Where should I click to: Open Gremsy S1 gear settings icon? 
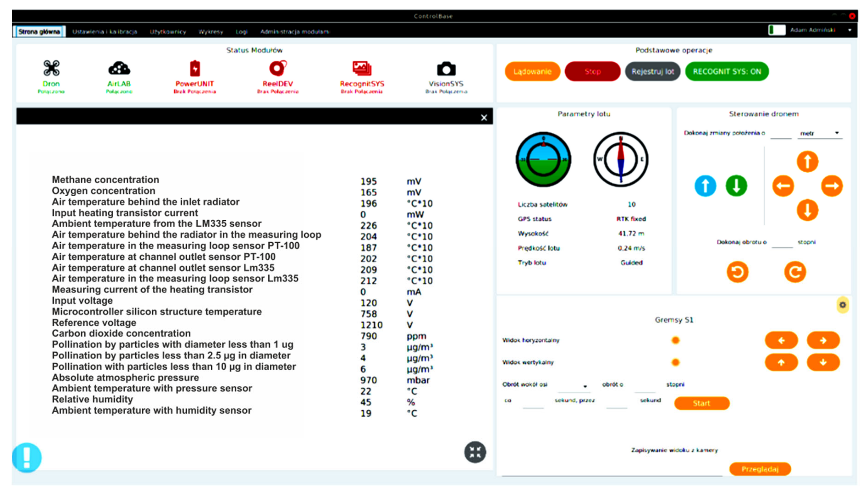(x=843, y=305)
